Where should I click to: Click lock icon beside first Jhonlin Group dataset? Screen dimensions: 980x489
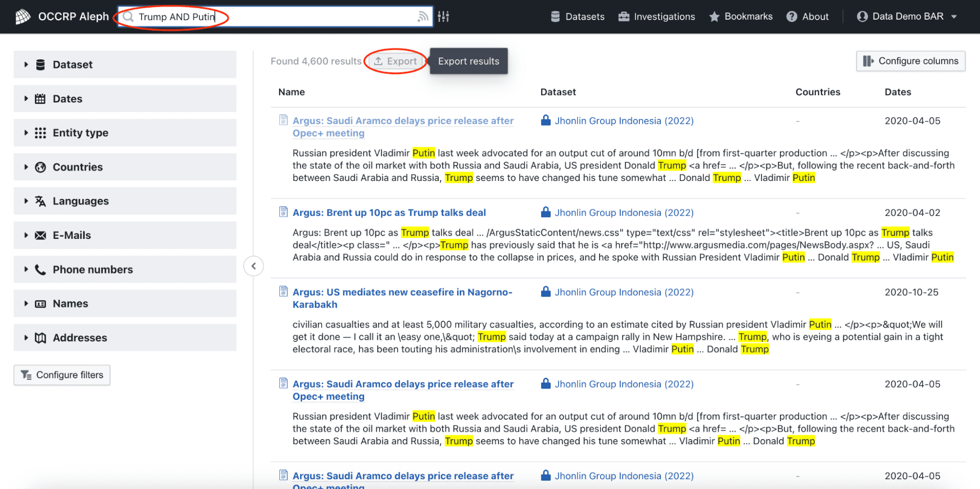tap(546, 120)
